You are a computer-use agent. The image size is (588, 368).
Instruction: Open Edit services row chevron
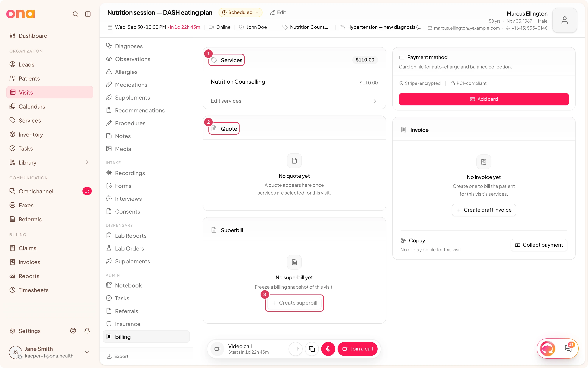click(x=375, y=101)
